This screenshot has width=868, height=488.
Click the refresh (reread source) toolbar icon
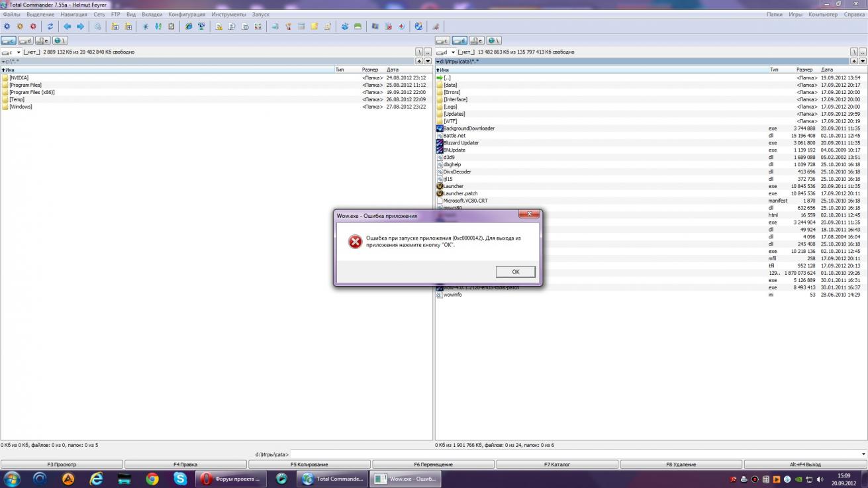click(x=50, y=26)
